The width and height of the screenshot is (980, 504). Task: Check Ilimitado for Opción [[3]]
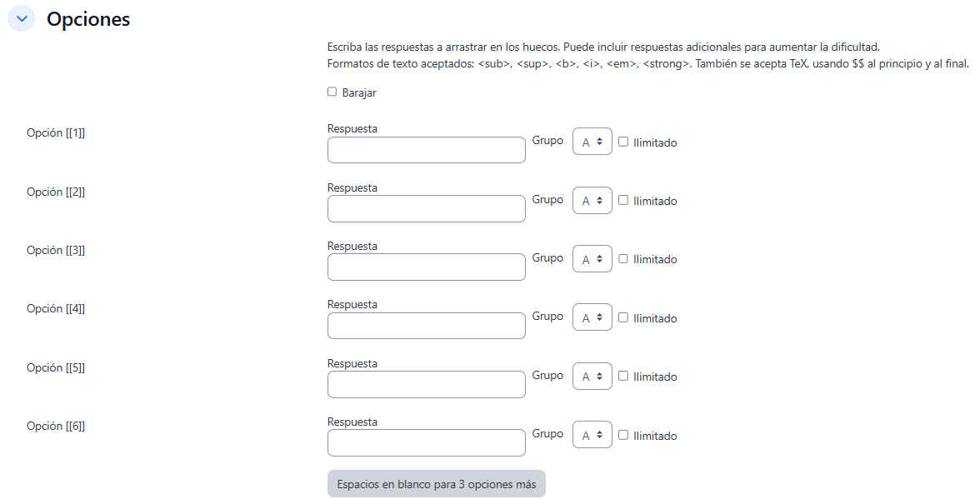coord(623,258)
